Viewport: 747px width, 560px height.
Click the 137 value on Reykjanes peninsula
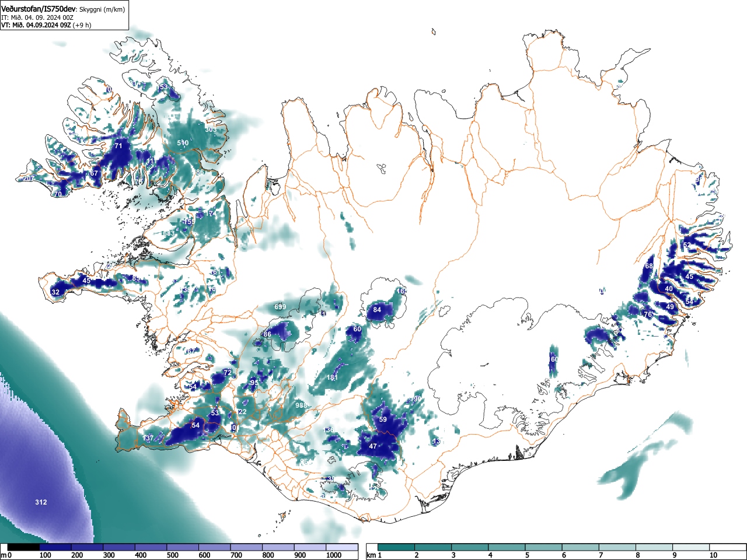pos(148,438)
